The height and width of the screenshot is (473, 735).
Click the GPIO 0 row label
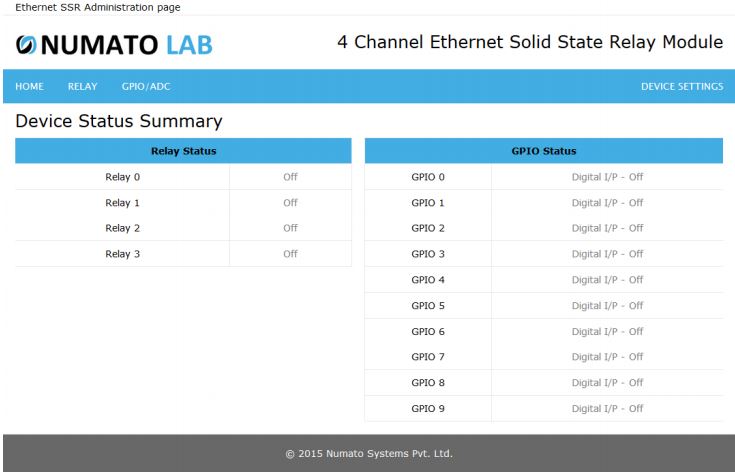428,177
